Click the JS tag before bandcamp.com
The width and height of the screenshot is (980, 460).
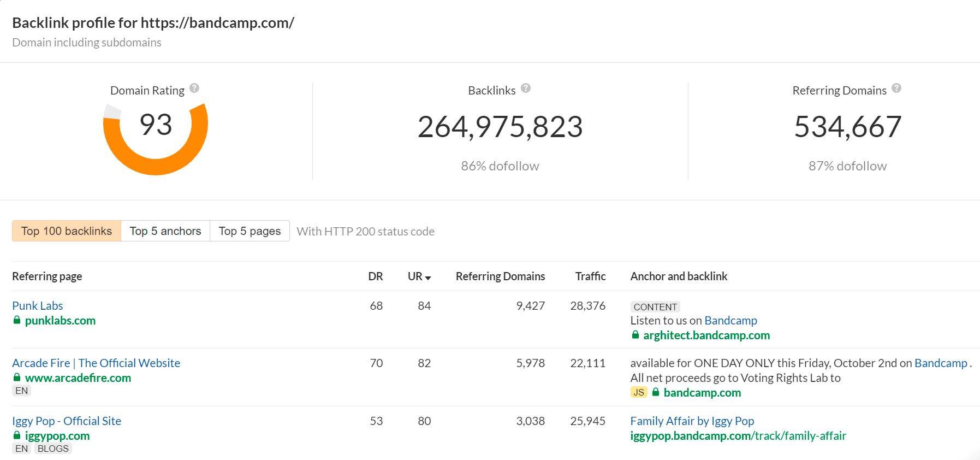(x=639, y=392)
